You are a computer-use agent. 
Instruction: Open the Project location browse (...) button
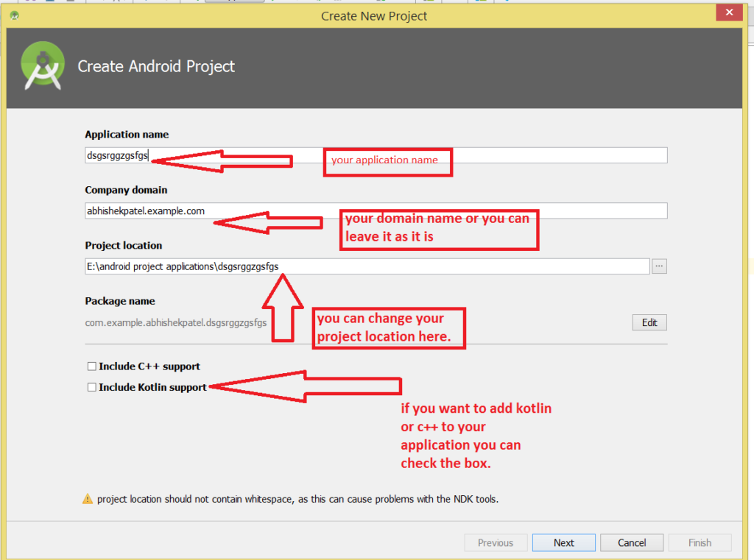tap(658, 266)
